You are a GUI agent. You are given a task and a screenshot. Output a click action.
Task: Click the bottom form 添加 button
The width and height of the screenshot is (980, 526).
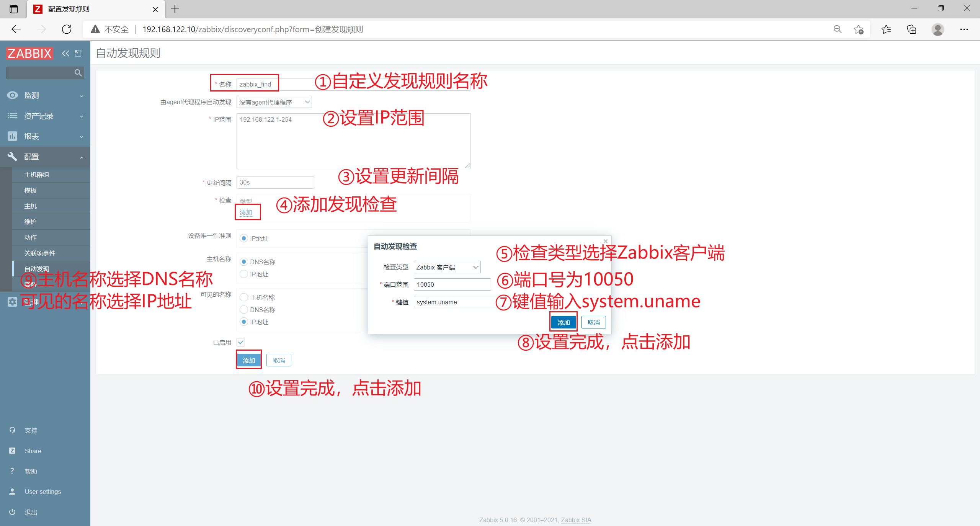(249, 360)
